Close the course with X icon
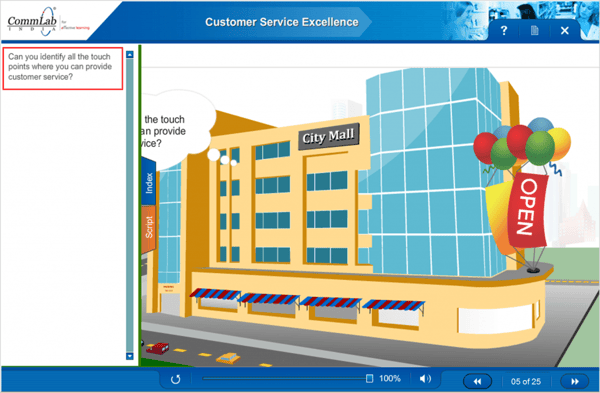The image size is (600, 393). [x=565, y=31]
